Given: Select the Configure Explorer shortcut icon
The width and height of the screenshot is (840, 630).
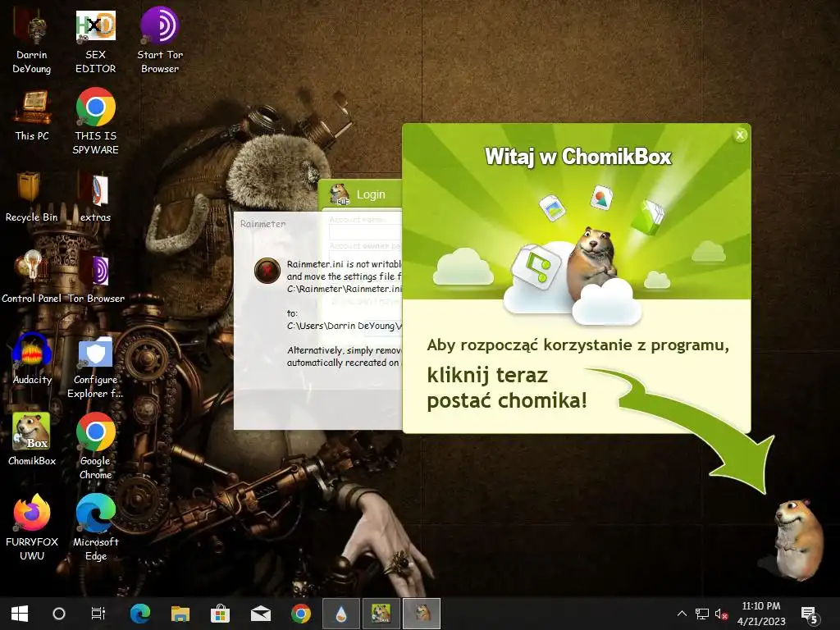Looking at the screenshot, I should (95, 368).
